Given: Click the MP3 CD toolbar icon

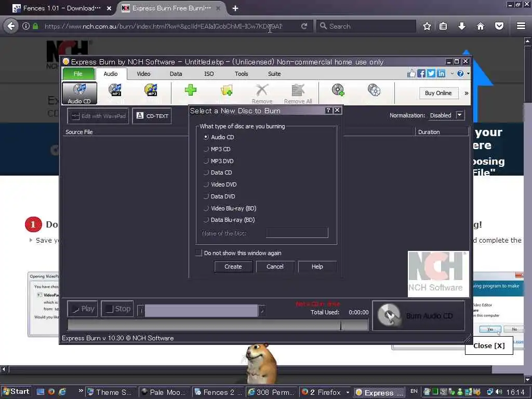Looking at the screenshot, I should click(x=115, y=90).
